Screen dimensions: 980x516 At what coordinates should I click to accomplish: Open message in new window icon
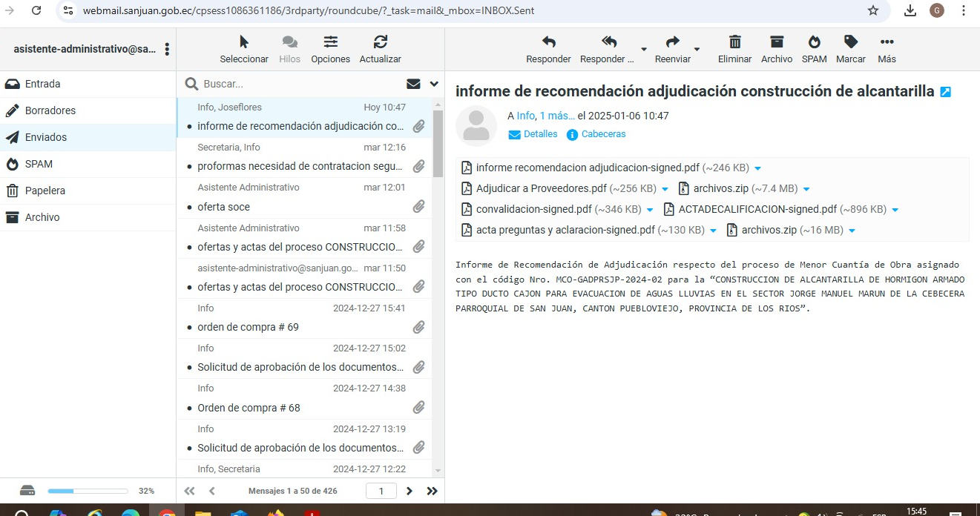click(945, 92)
